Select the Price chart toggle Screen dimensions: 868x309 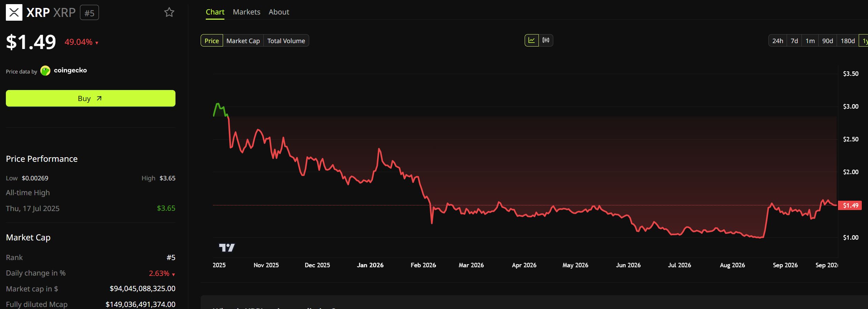pyautogui.click(x=212, y=41)
